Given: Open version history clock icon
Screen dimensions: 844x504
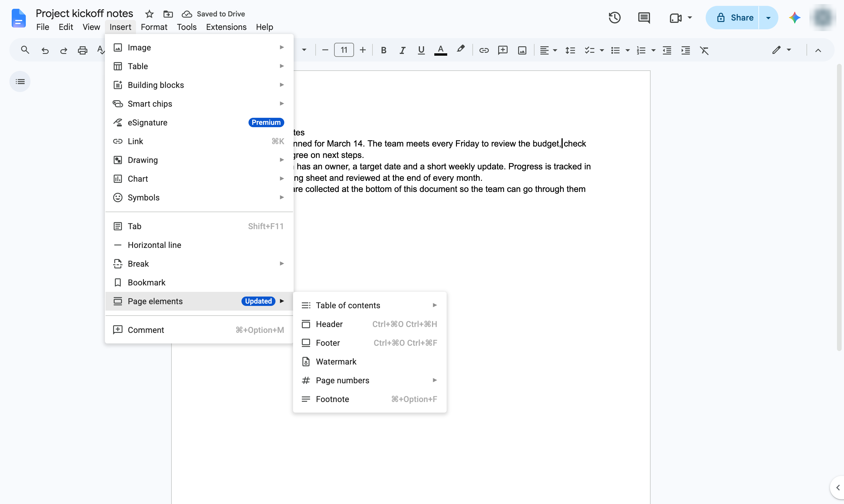Looking at the screenshot, I should (615, 18).
